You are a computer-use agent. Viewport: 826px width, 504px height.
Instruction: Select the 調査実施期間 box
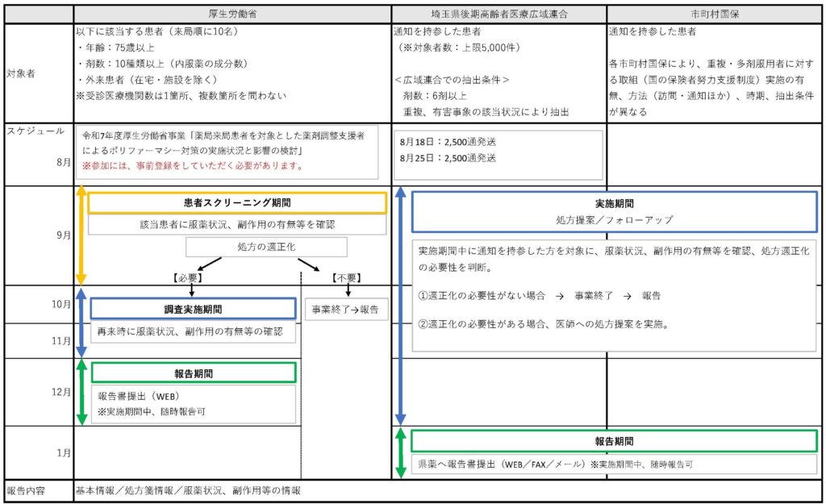pos(193,309)
